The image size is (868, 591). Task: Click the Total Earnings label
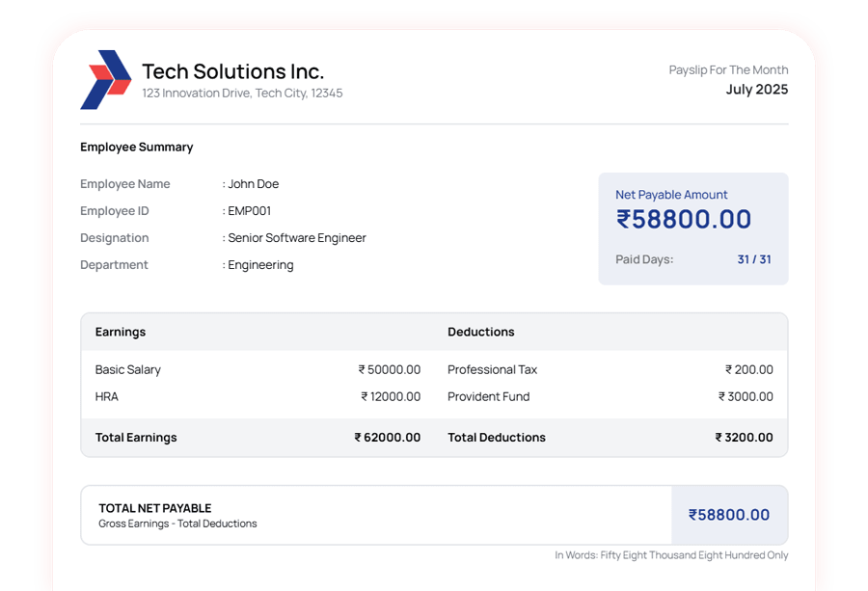(136, 438)
